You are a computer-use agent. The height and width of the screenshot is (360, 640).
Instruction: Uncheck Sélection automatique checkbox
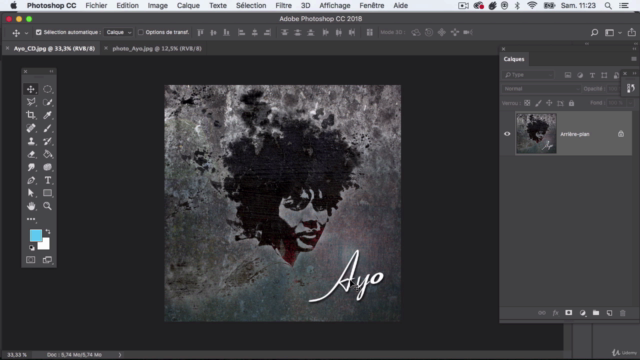click(x=39, y=32)
